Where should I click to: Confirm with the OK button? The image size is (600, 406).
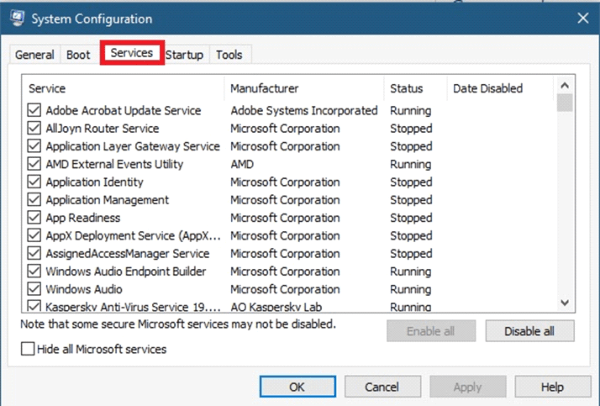point(297,387)
